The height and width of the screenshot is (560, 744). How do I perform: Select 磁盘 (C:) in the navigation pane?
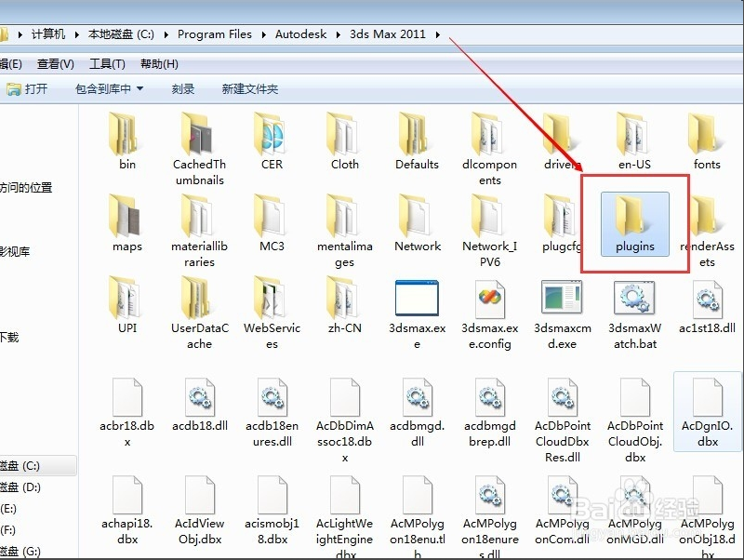38,465
